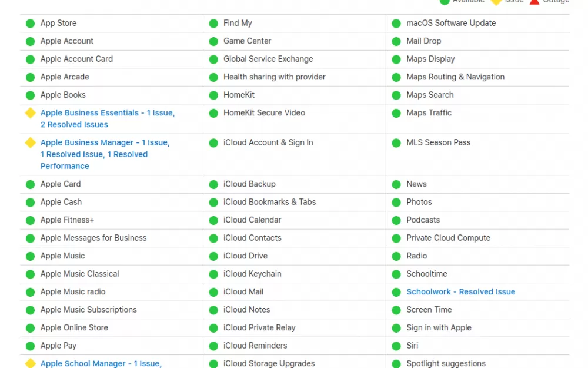Click the iCloud Reminders text
588x368 pixels.
click(255, 346)
